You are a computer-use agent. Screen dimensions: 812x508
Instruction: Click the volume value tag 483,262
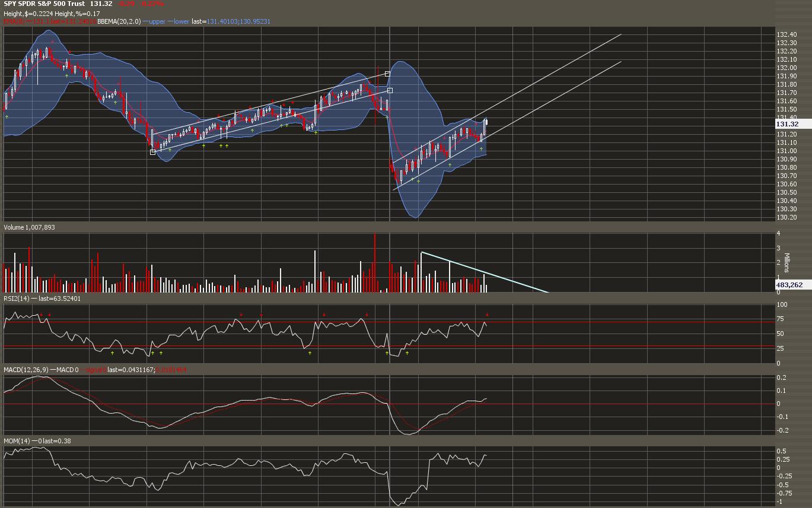click(789, 285)
